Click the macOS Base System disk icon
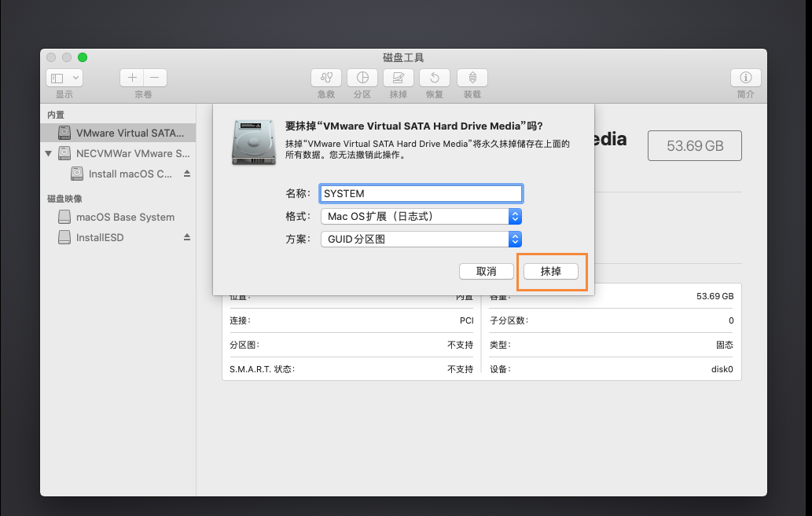This screenshot has width=812, height=516. click(x=64, y=217)
